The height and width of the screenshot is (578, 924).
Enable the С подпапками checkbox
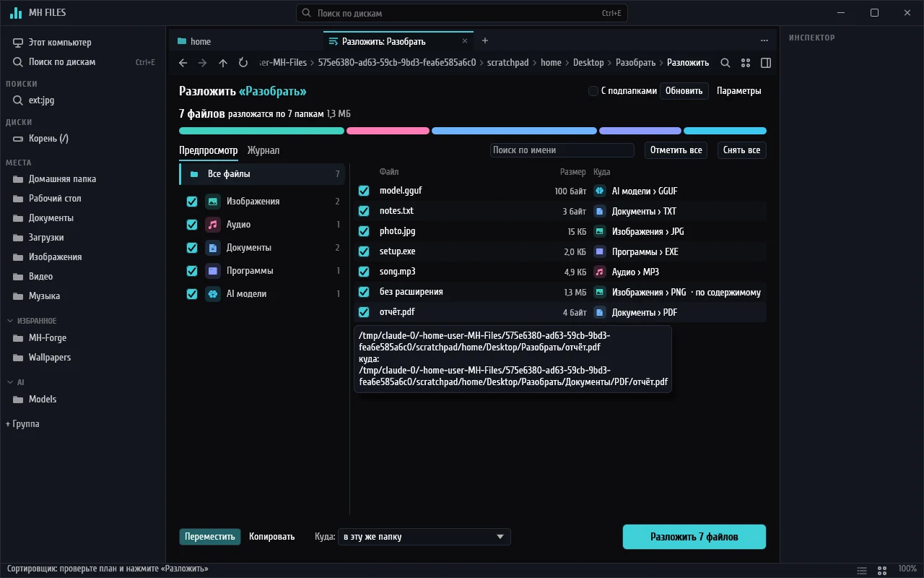(593, 91)
